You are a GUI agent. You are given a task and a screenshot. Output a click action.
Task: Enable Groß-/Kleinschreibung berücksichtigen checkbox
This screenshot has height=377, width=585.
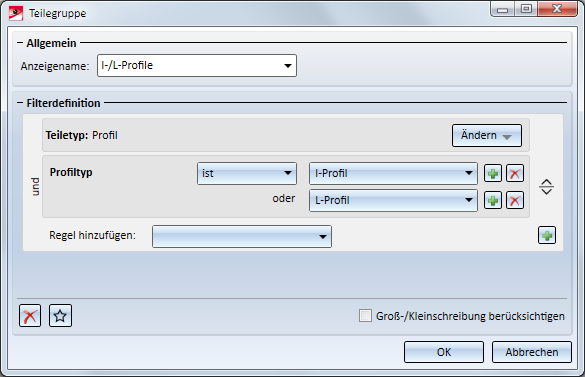tap(365, 316)
